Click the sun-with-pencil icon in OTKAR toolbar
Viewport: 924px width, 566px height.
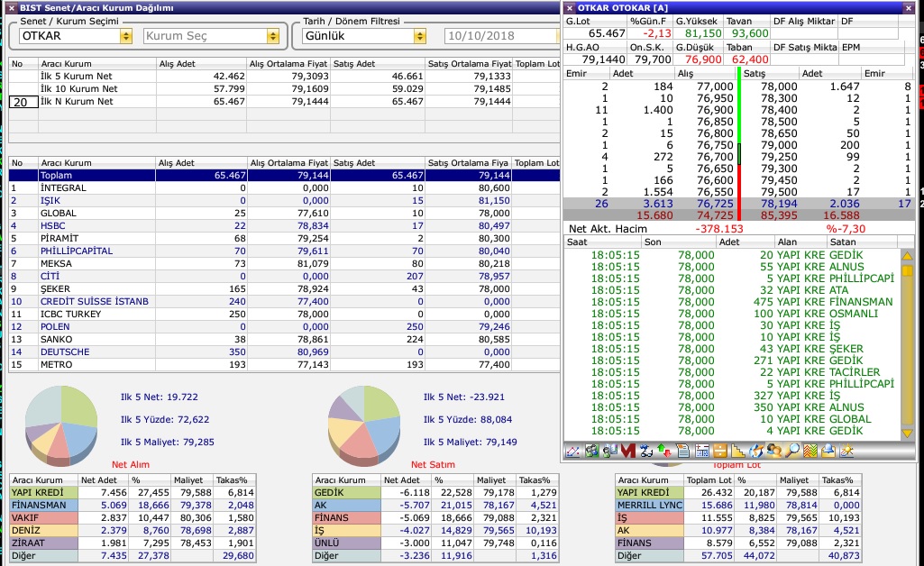coord(846,452)
